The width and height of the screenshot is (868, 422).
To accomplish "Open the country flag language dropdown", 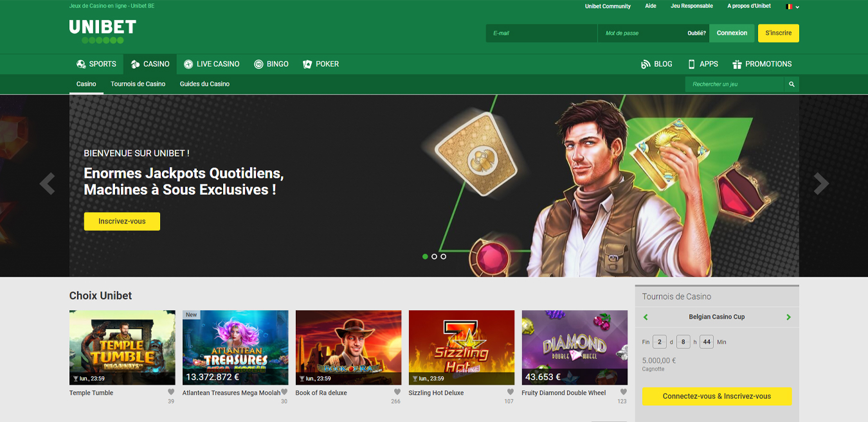I will 792,6.
